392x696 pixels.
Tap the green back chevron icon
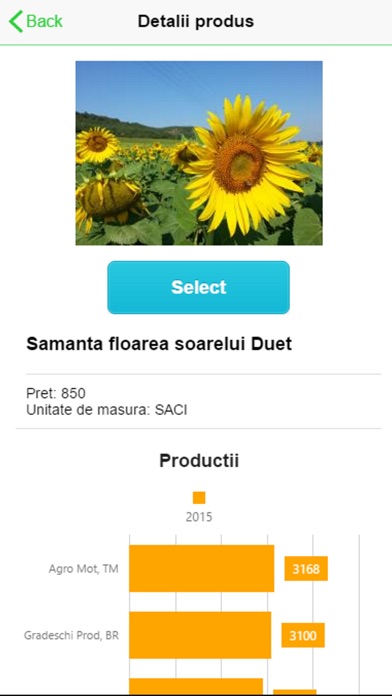click(16, 21)
